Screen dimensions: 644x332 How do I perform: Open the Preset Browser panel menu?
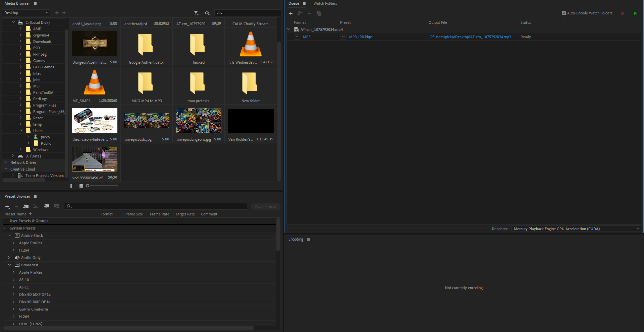35,197
